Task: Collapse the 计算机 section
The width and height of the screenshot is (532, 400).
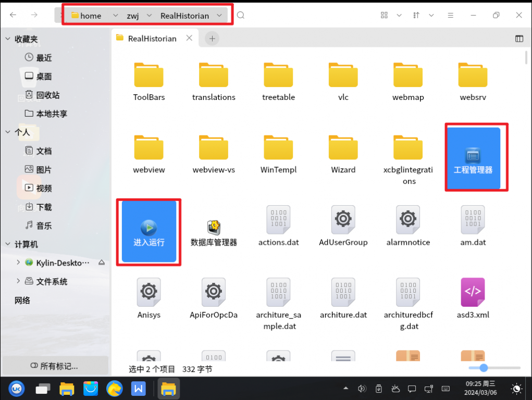Action: click(8, 244)
